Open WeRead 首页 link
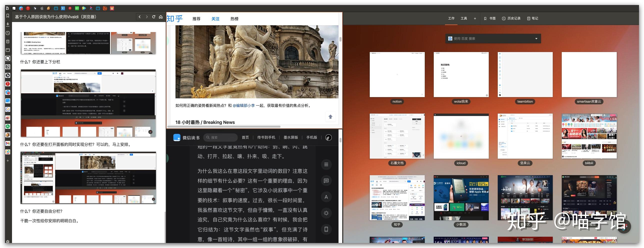Image resolution: width=644 pixels, height=248 pixels. (245, 137)
